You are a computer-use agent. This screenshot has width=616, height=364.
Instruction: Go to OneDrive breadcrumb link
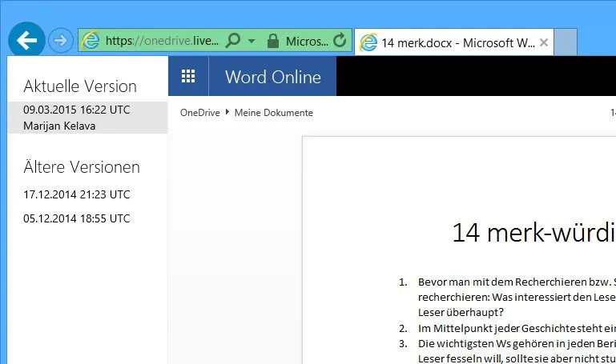pyautogui.click(x=200, y=113)
